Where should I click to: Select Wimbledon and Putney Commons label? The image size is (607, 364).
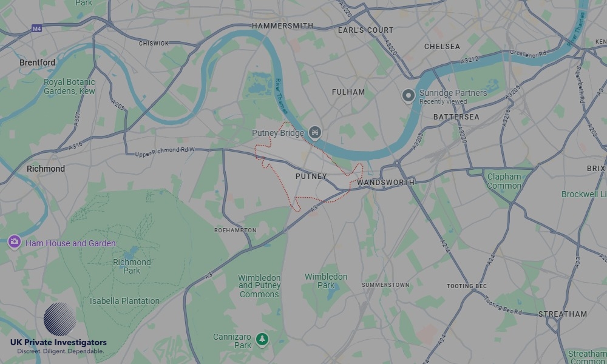coord(259,286)
